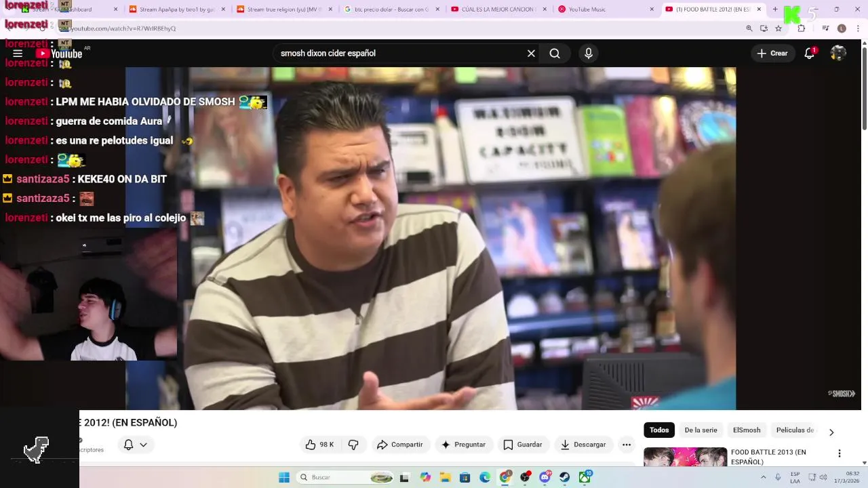Open YouTube notifications bell

tap(809, 54)
